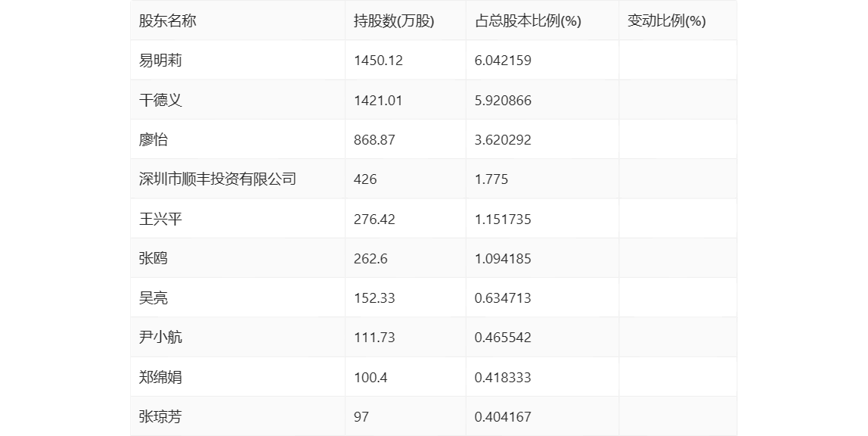Click shares value 276.42
This screenshot has width=868, height=436.
(375, 219)
